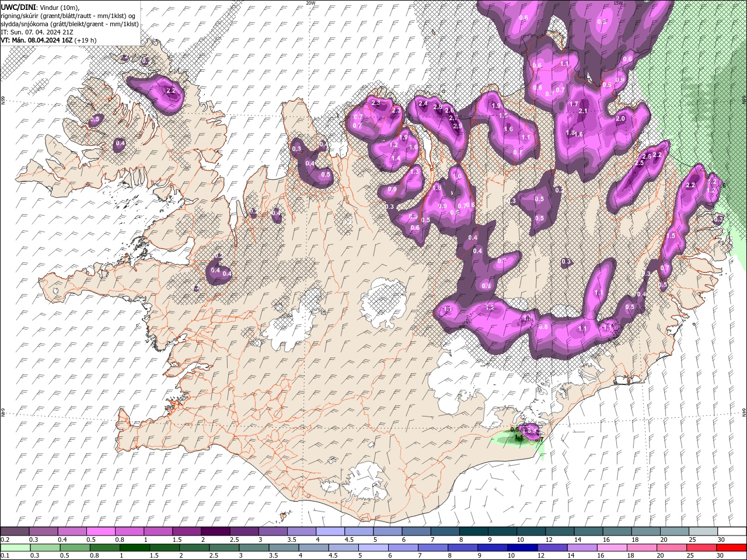
Task: Click the dark green 1–1.5 rain legend swatch
Action: (x=135, y=548)
